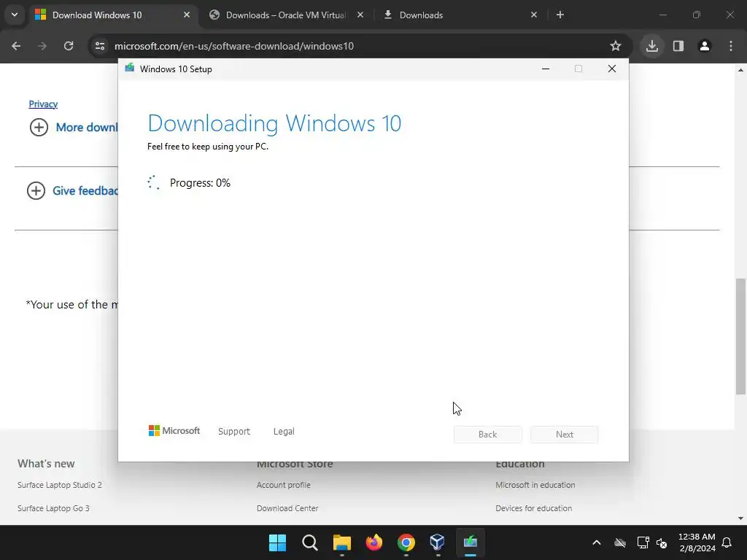
Task: Close the Windows 10 Setup window
Action: (x=612, y=69)
